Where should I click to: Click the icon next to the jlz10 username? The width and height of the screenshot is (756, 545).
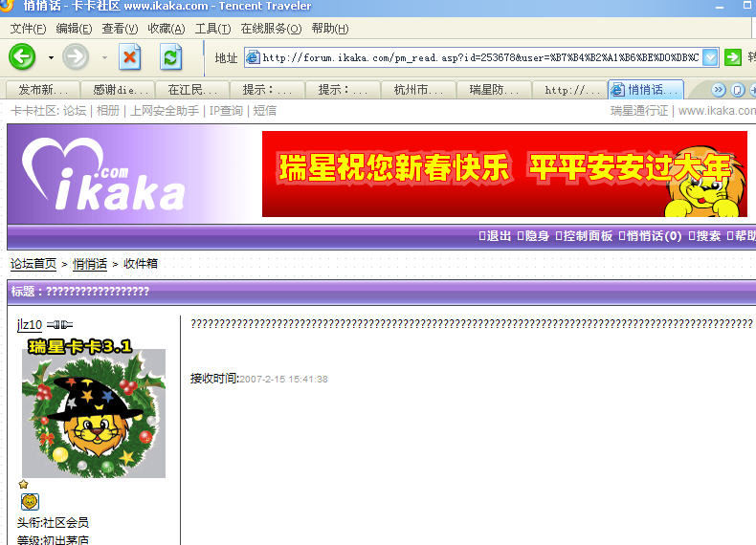(x=59, y=325)
